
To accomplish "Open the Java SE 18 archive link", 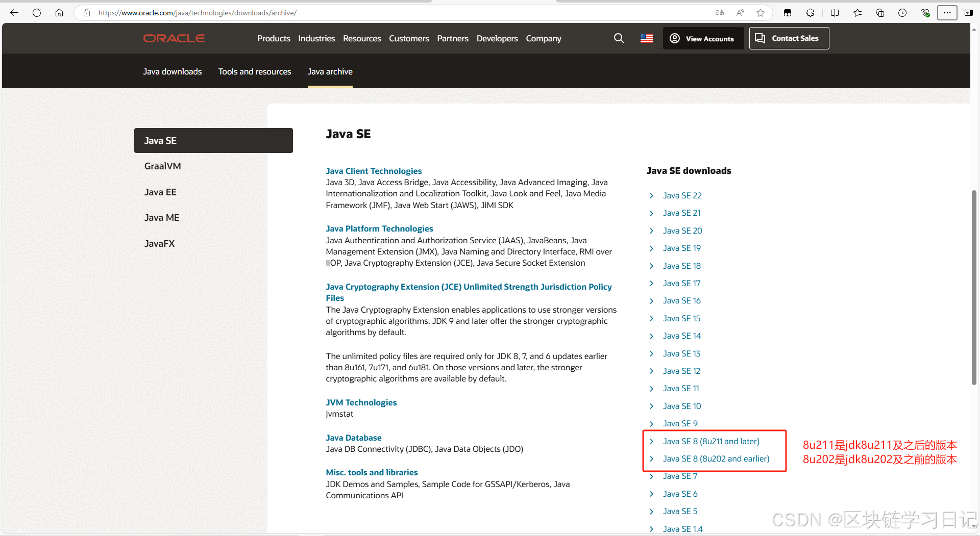I will click(x=682, y=266).
